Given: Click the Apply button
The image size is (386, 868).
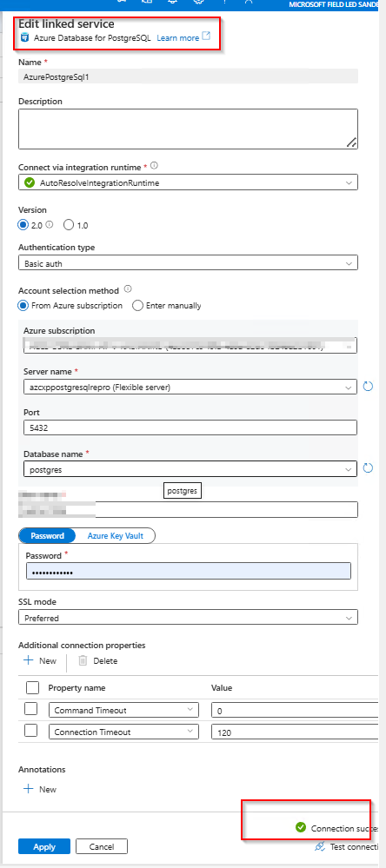Looking at the screenshot, I should (x=44, y=846).
